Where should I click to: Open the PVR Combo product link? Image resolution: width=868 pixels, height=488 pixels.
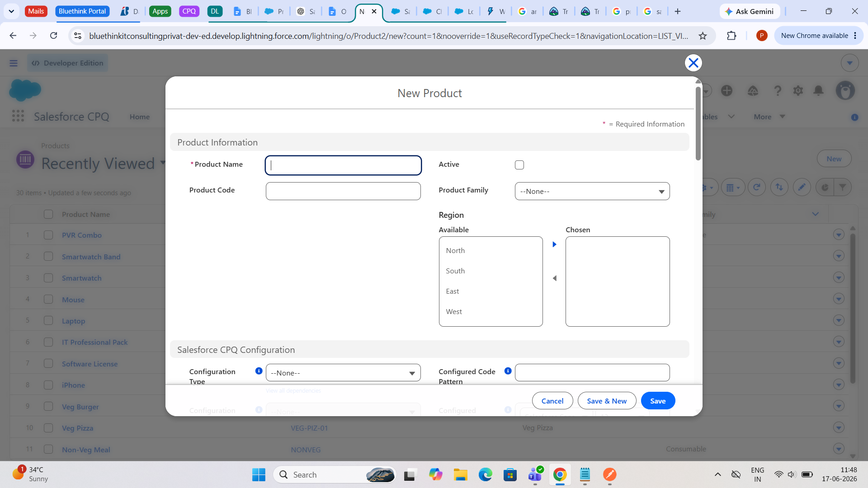tap(82, 235)
